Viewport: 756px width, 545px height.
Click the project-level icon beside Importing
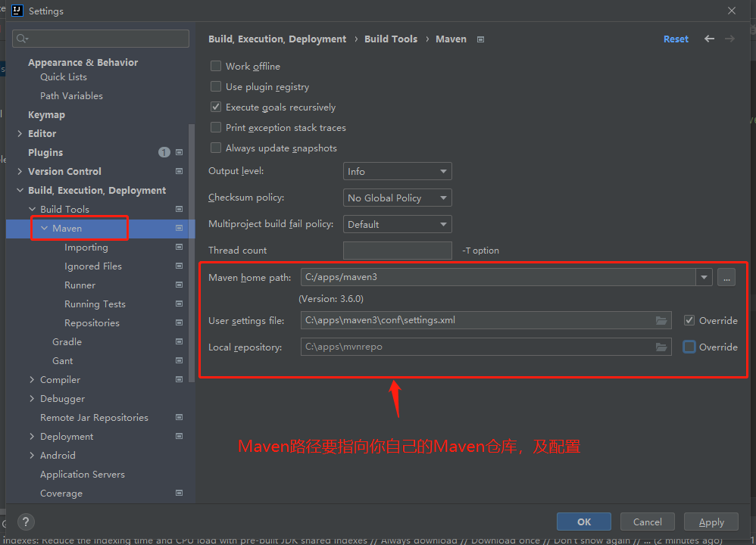pos(179,247)
